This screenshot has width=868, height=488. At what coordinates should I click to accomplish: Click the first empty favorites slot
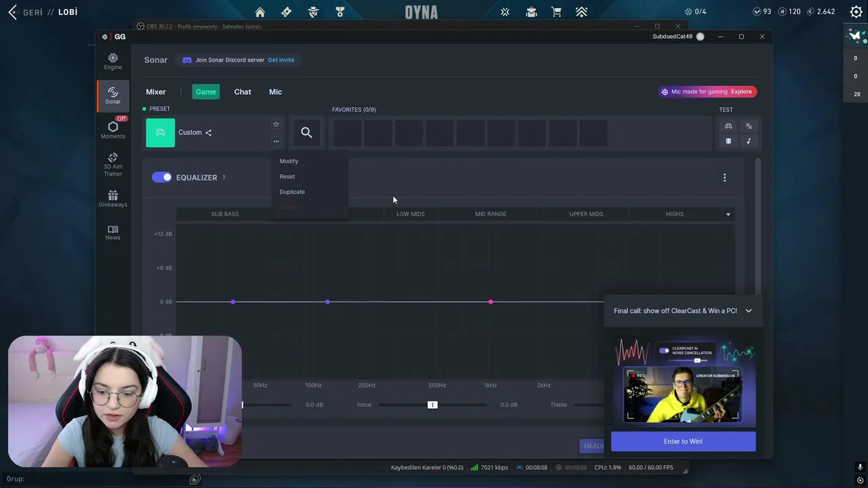(x=347, y=133)
